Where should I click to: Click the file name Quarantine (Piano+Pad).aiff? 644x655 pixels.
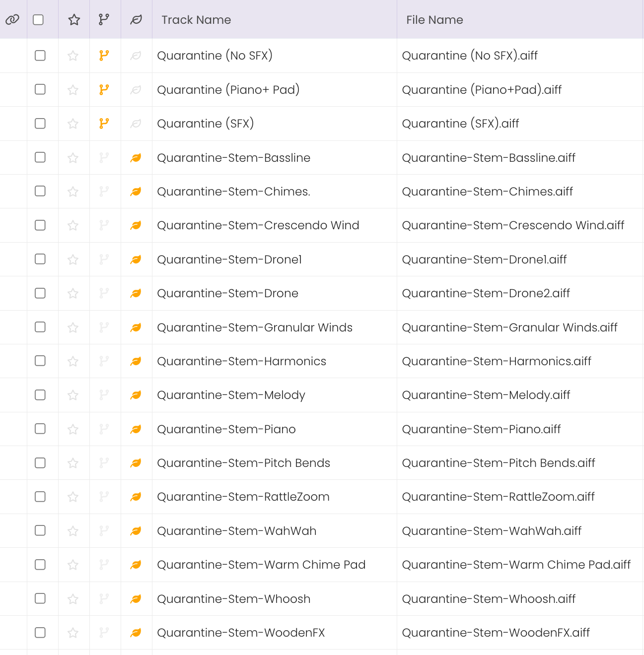point(482,90)
